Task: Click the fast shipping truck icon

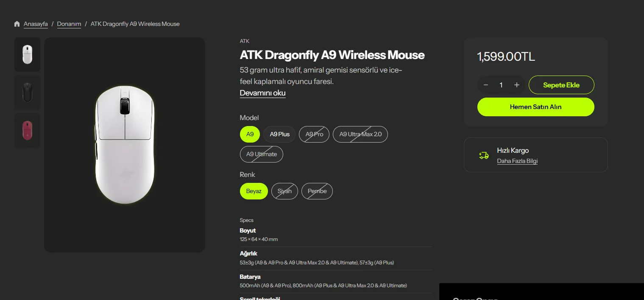Action: coord(484,155)
